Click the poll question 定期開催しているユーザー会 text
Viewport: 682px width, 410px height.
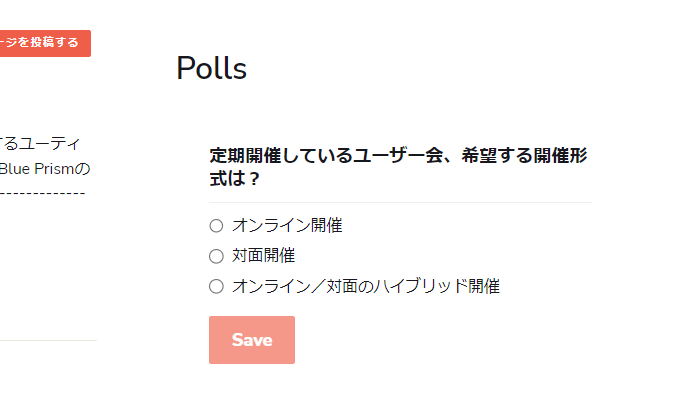(x=330, y=156)
